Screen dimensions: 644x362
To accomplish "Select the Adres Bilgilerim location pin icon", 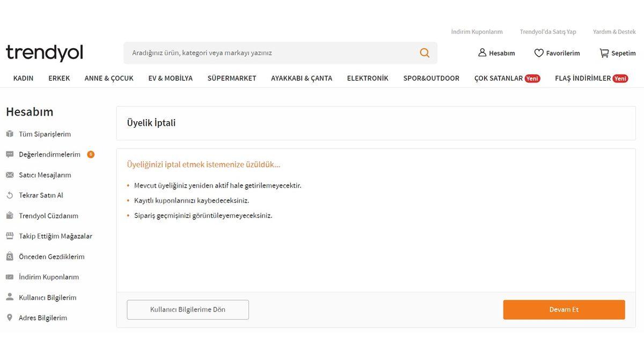I will tap(9, 316).
